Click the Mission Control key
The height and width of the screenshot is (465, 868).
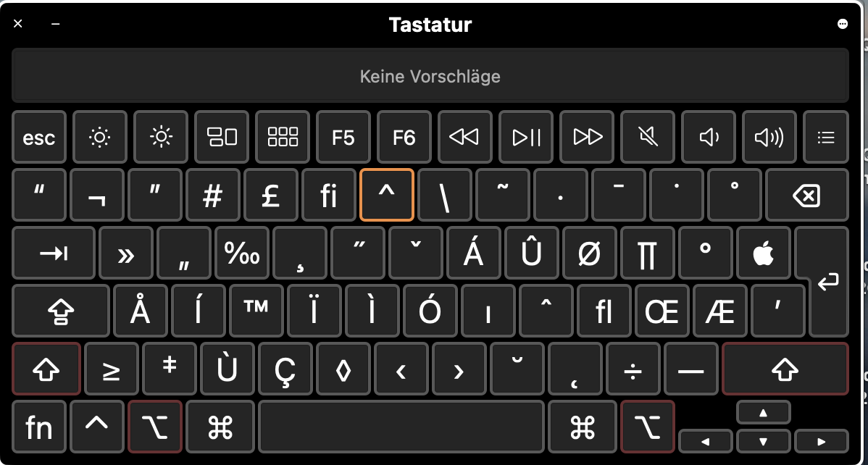[222, 137]
